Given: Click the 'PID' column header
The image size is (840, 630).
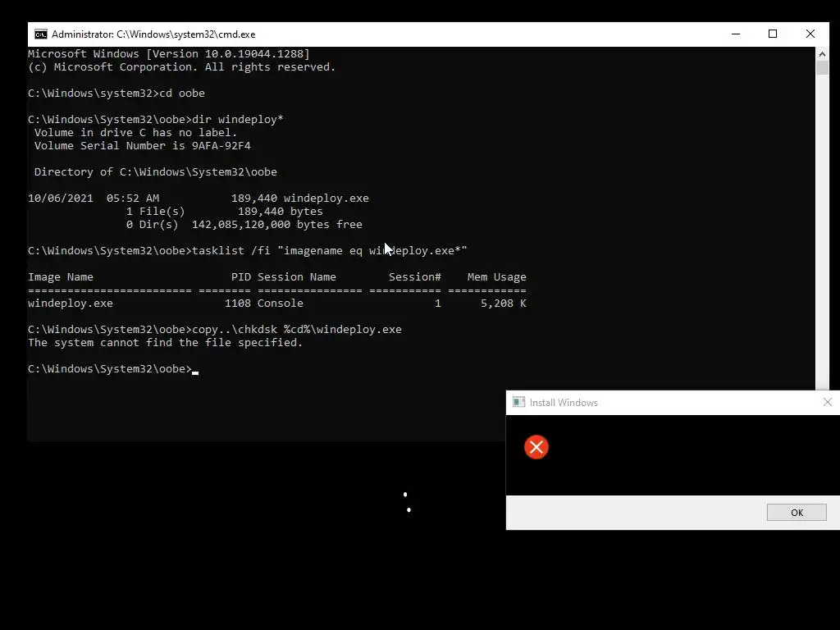Looking at the screenshot, I should pyautogui.click(x=241, y=277).
